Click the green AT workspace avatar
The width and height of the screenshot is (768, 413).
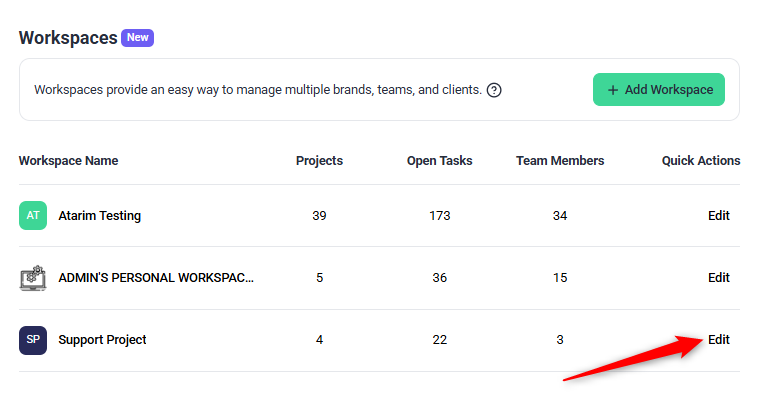pos(33,215)
